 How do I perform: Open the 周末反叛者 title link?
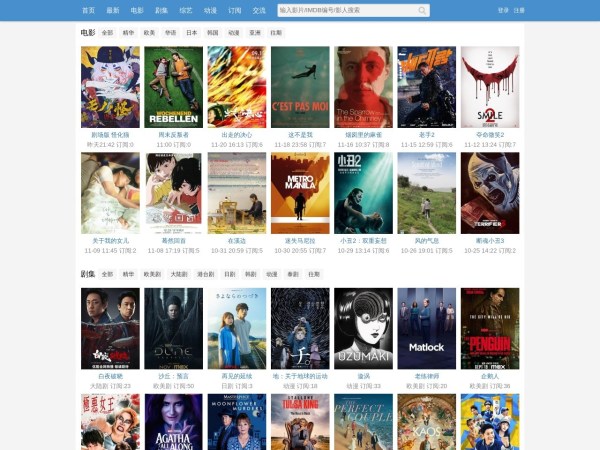pyautogui.click(x=173, y=135)
